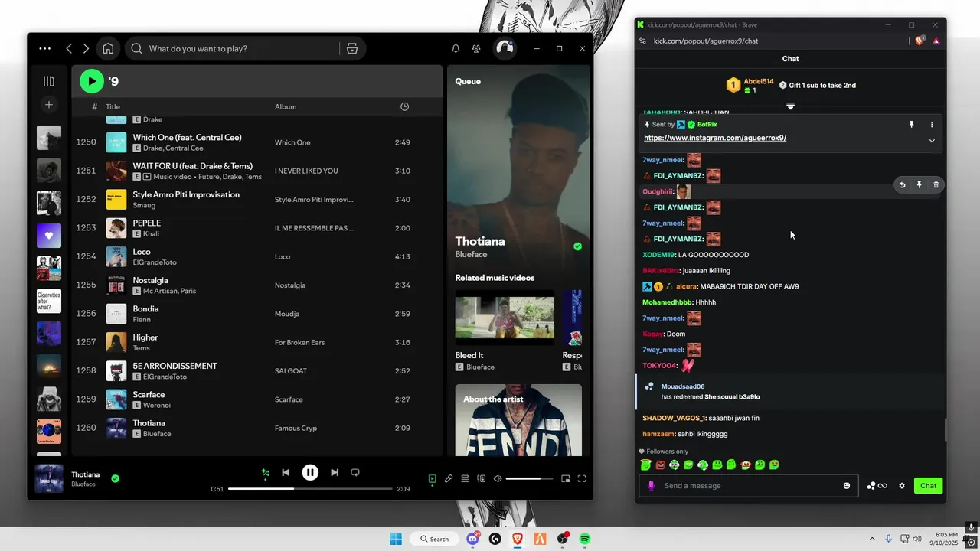Open Liked Songs purple heart playlist
Viewport: 980px width, 551px height.
[x=49, y=236]
